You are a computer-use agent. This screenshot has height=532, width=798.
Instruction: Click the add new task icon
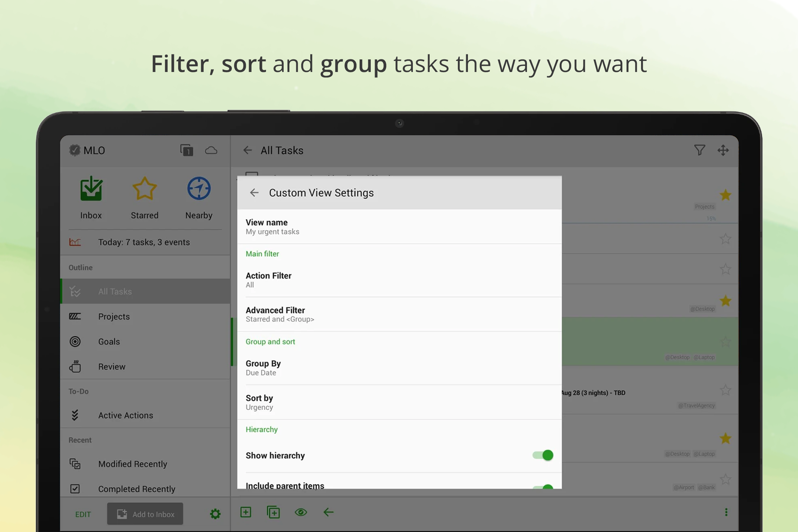[x=246, y=512]
